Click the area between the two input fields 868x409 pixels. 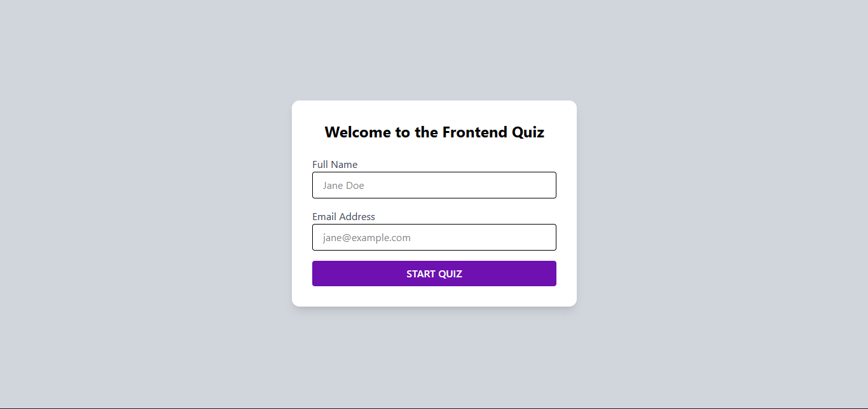coord(434,205)
